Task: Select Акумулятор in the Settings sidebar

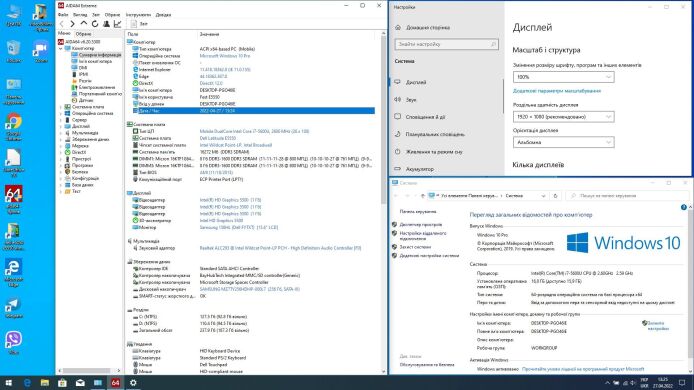Action: 414,169
